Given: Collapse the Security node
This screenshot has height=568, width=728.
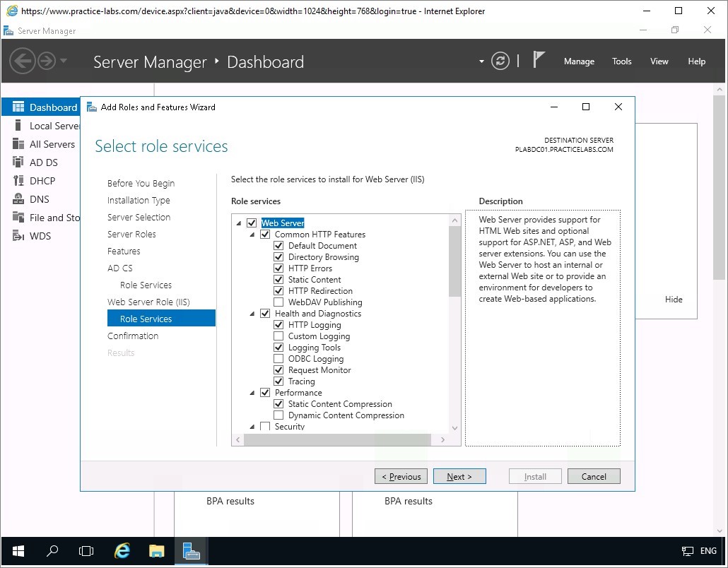Looking at the screenshot, I should point(252,427).
